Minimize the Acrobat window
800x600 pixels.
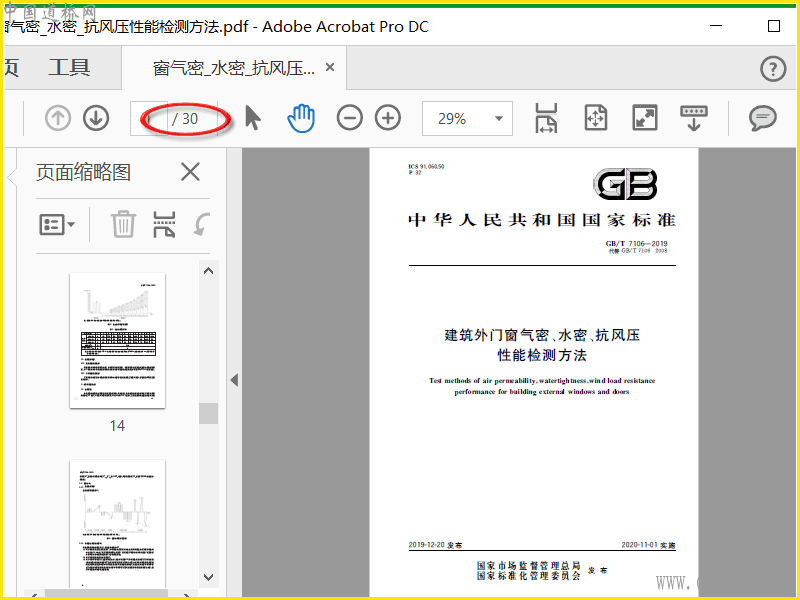pos(716,26)
